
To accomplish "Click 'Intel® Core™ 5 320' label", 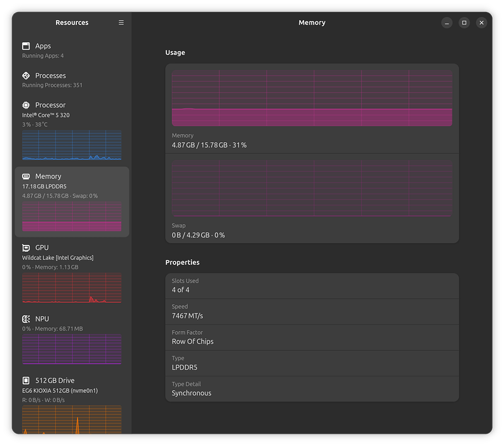I will point(45,115).
